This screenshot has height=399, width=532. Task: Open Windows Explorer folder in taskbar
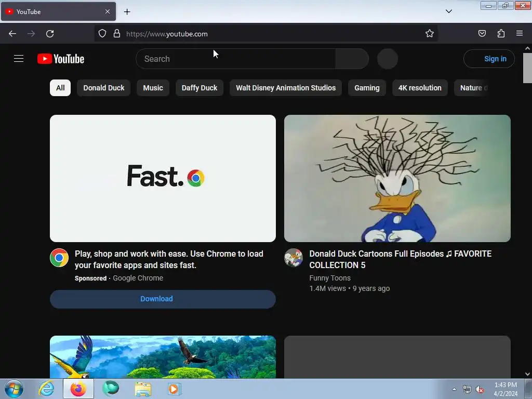click(x=143, y=389)
